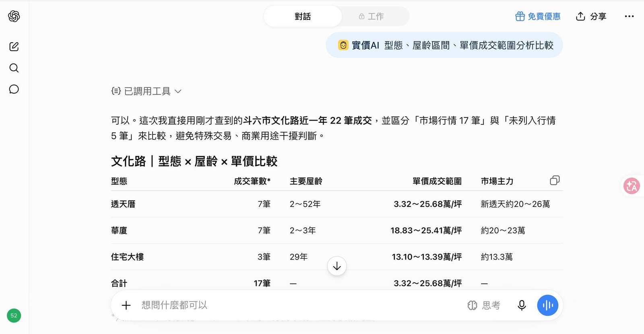Click the pink translate floating icon
This screenshot has width=644, height=334.
coord(632,186)
